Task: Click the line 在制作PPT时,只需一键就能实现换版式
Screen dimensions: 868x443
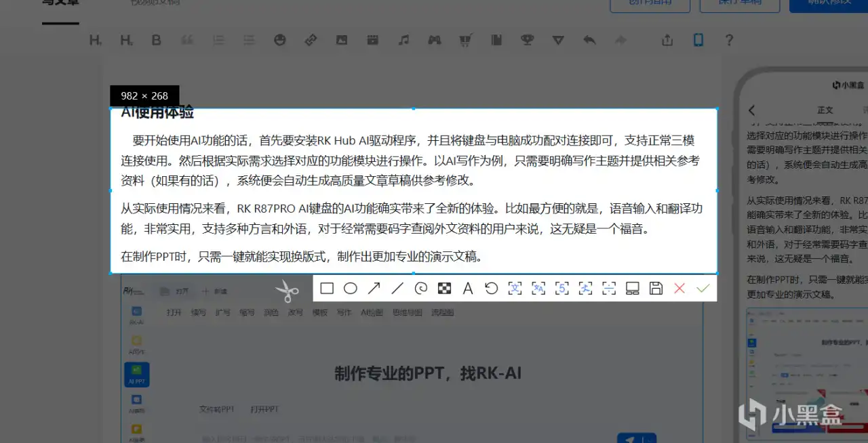Action: tap(302, 257)
